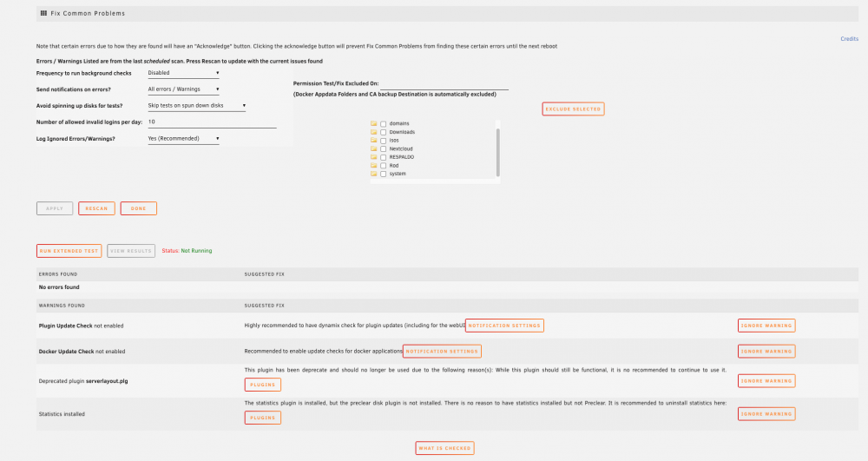The height and width of the screenshot is (461, 868).
Task: Check the isos share checkbox
Action: pos(383,141)
